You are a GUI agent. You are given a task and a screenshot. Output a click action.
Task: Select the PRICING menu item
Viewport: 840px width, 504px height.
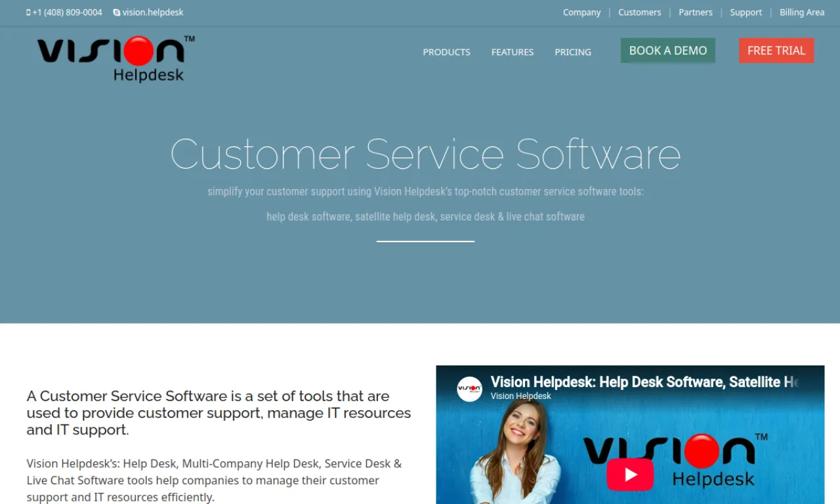tap(573, 52)
